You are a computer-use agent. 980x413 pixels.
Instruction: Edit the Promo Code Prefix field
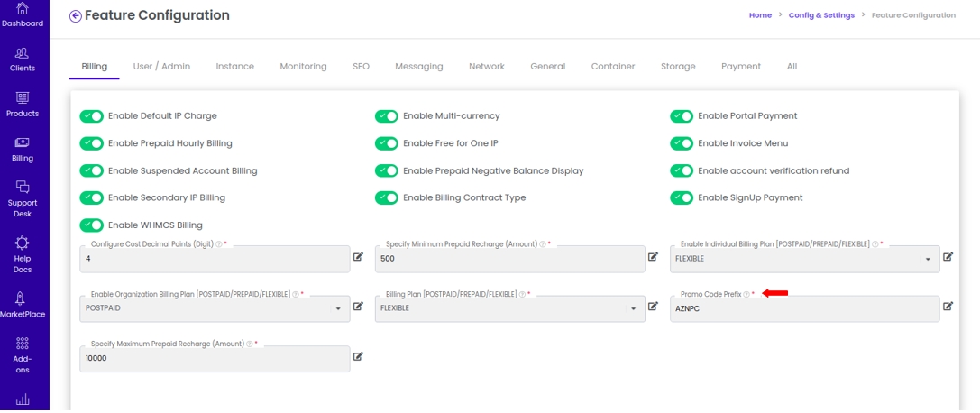click(x=948, y=307)
